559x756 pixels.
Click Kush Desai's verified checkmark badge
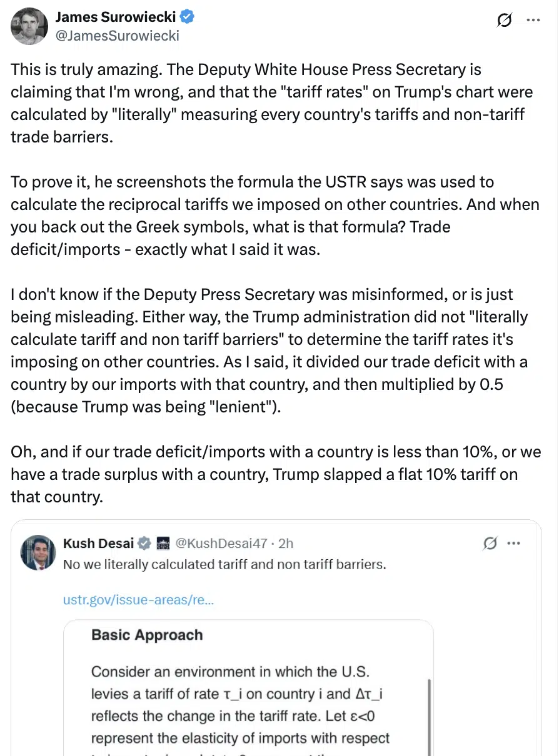coord(144,544)
